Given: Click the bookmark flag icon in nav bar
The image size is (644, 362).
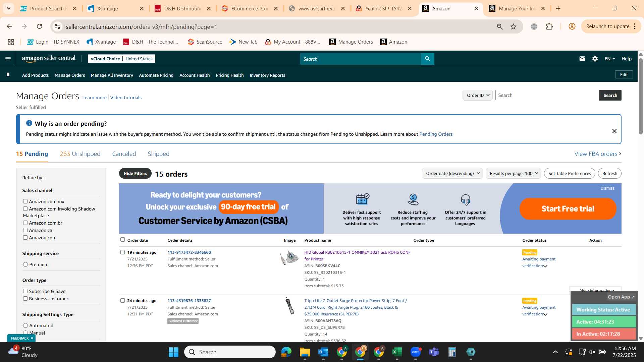Looking at the screenshot, I should (8, 75).
